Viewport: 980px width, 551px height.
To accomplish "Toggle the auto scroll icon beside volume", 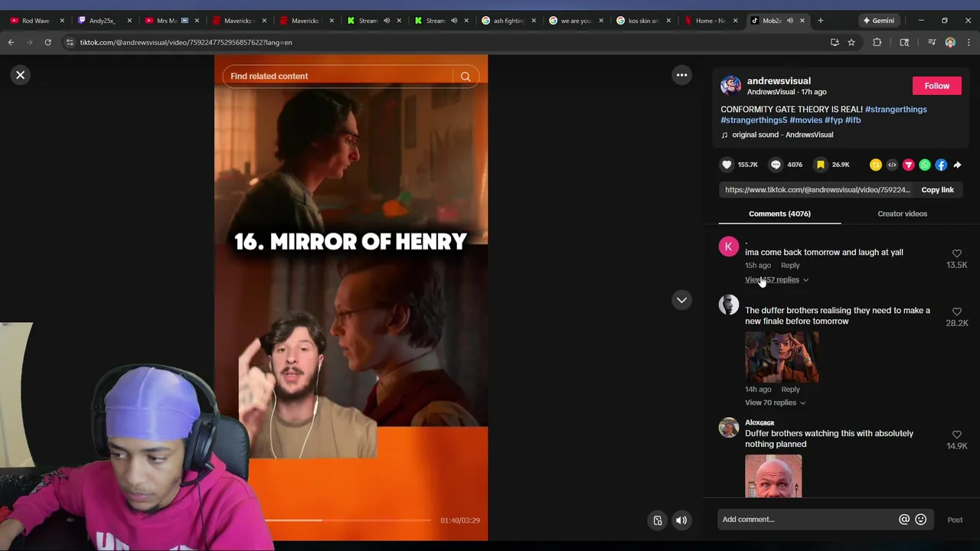I will pyautogui.click(x=658, y=520).
